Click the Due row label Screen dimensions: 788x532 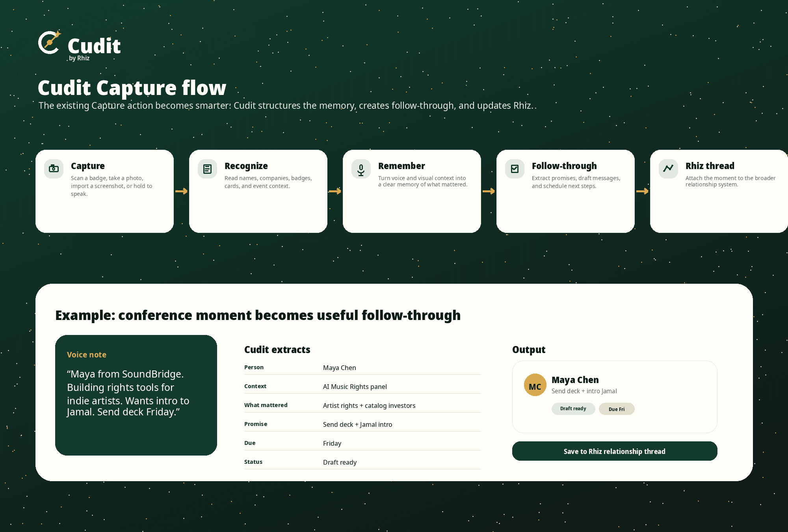(250, 443)
